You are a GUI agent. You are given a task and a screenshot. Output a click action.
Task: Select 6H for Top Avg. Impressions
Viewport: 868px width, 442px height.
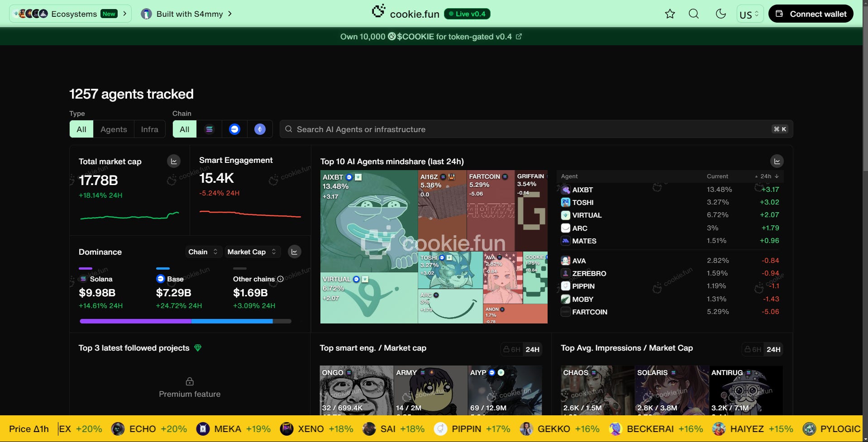753,349
